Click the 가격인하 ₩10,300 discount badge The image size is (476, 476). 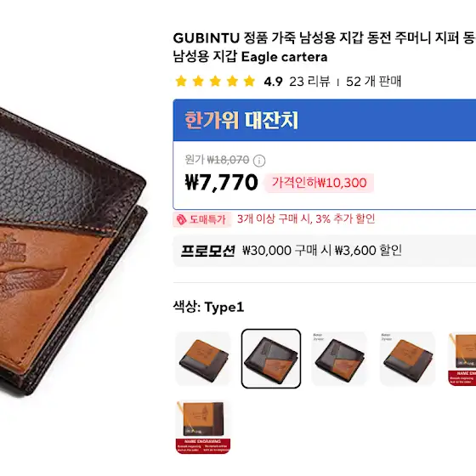(319, 183)
